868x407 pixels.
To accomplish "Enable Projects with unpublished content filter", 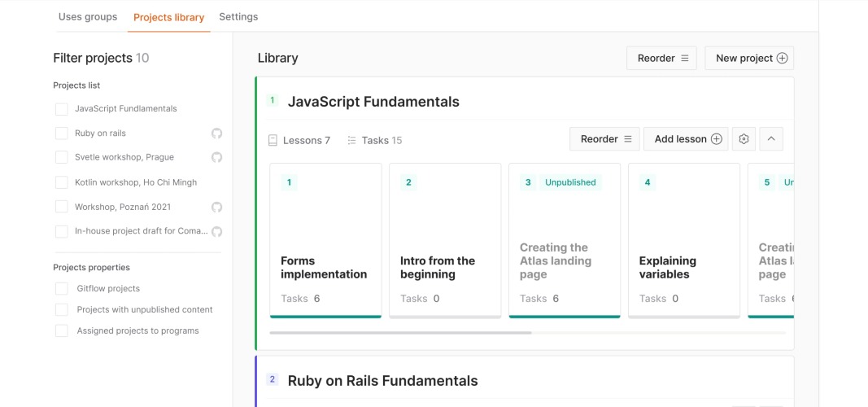I will pyautogui.click(x=62, y=309).
